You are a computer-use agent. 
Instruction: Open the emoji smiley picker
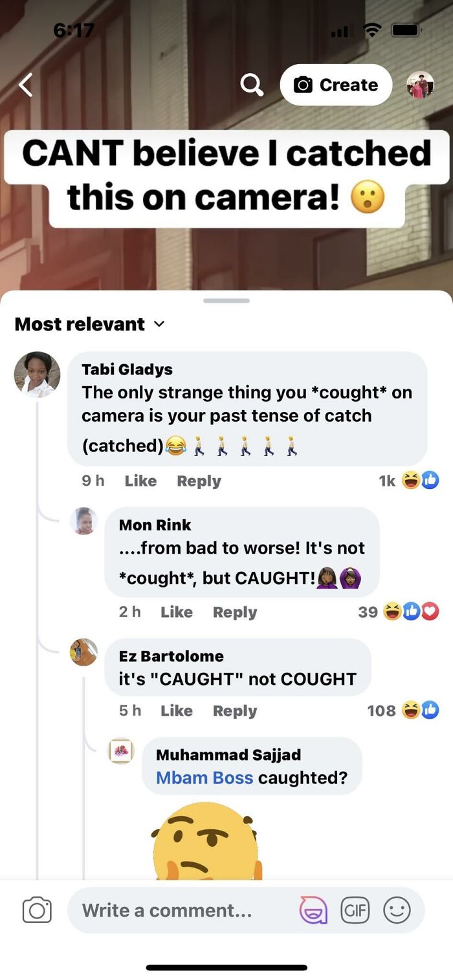click(397, 910)
